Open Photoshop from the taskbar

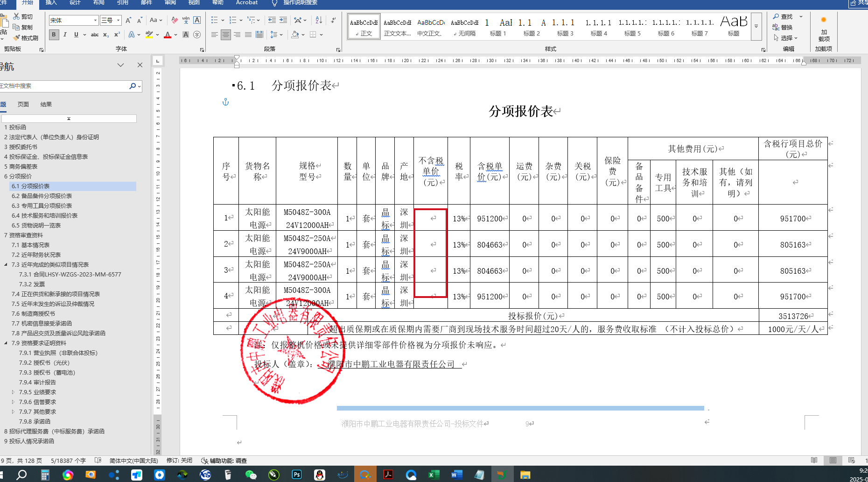296,475
